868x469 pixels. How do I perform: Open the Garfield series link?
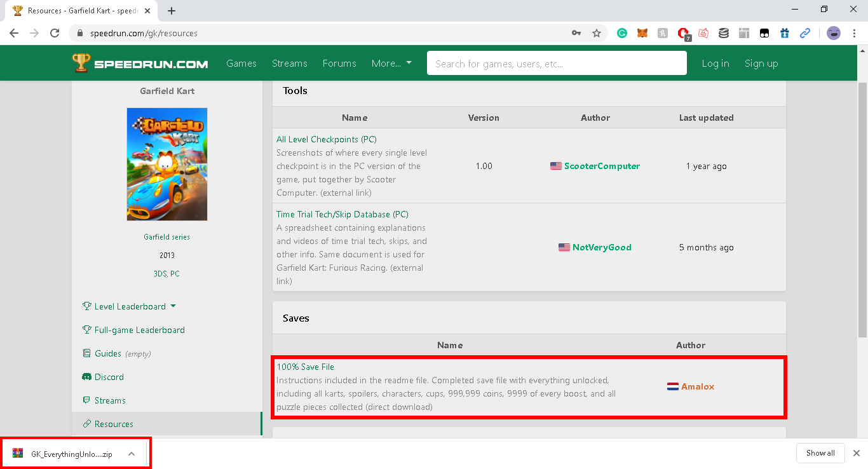point(166,237)
